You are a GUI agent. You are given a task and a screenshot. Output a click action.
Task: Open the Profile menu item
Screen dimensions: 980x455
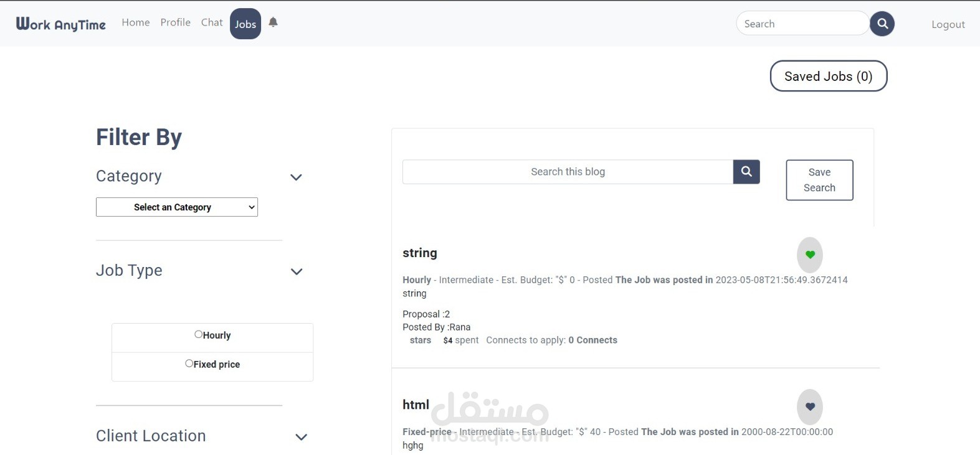[176, 22]
